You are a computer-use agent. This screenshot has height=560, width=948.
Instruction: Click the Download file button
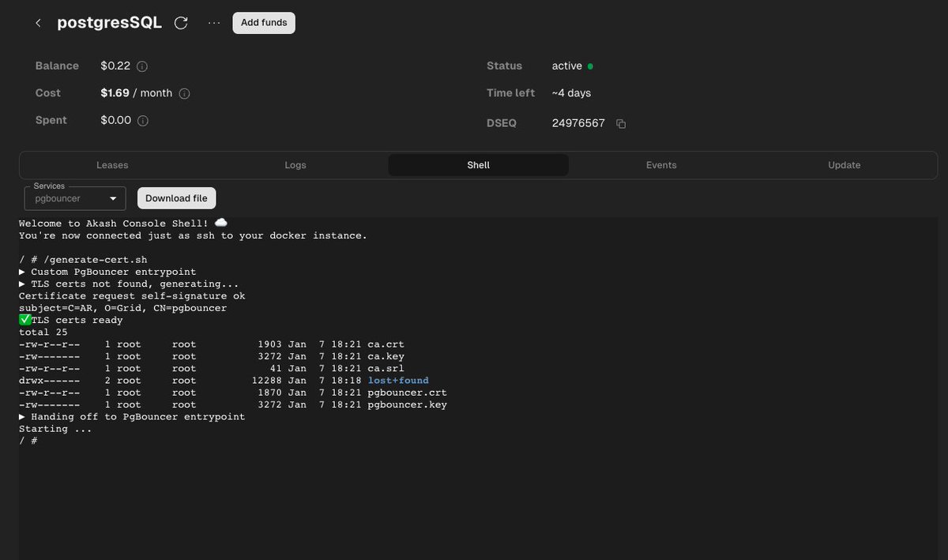[177, 198]
